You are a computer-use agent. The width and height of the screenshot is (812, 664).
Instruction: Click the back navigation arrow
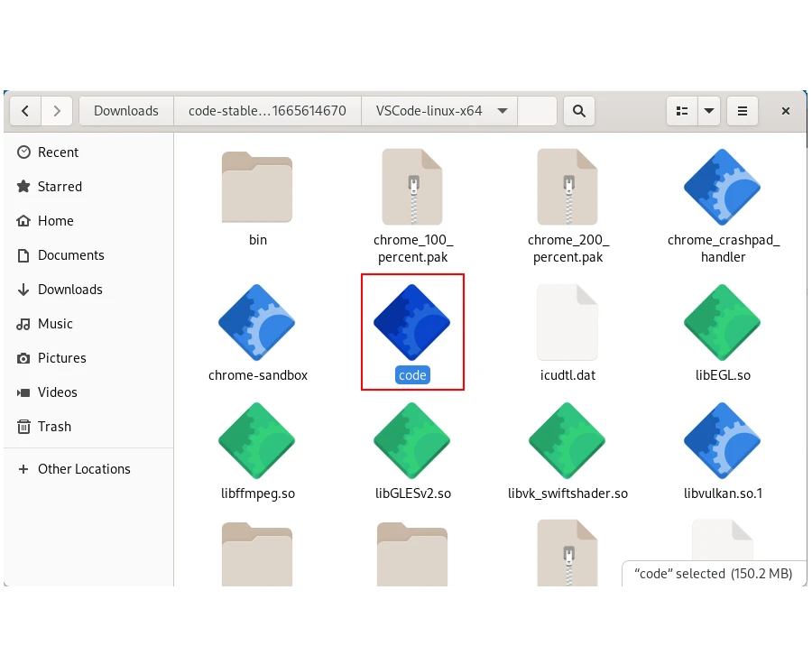coord(25,111)
